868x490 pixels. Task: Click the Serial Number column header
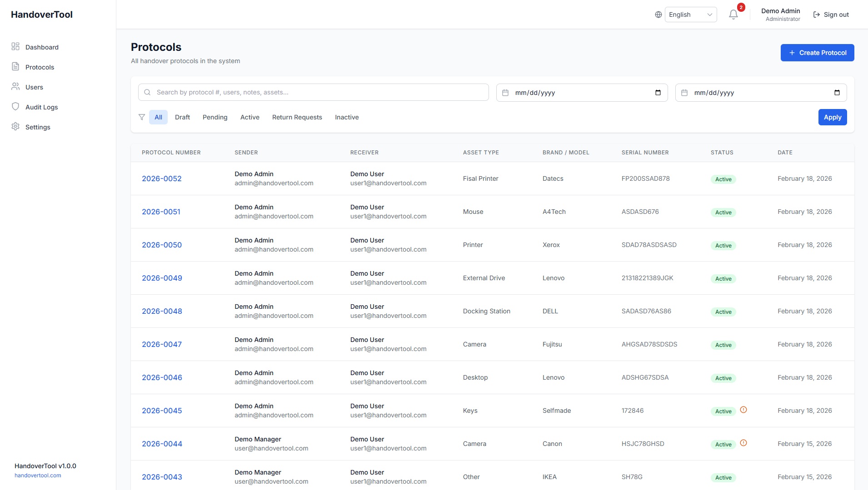tap(645, 153)
